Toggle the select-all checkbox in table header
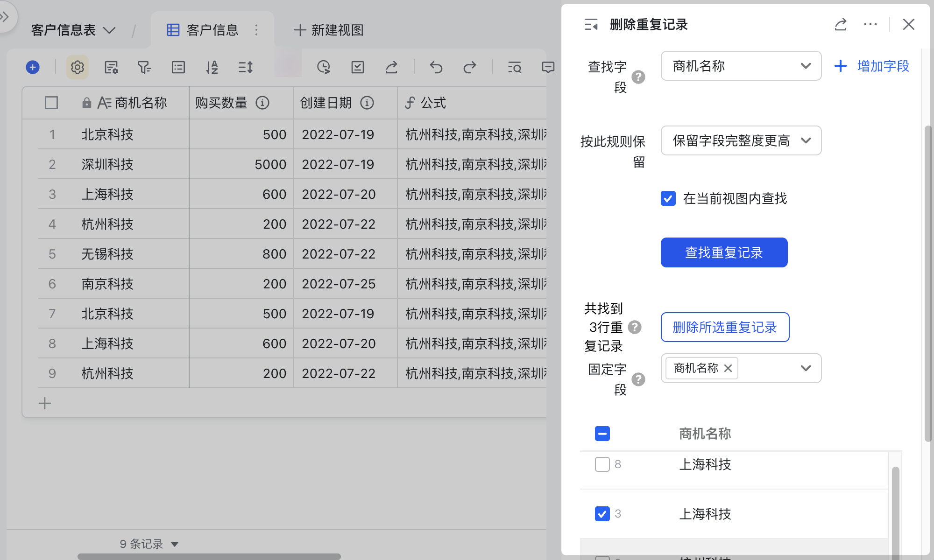Viewport: 934px width, 560px height. tap(51, 103)
